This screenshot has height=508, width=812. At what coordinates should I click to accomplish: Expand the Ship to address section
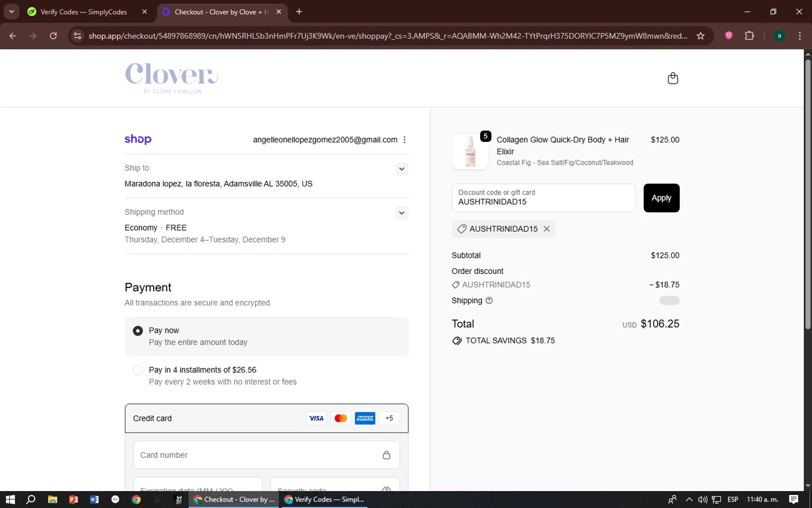(402, 169)
